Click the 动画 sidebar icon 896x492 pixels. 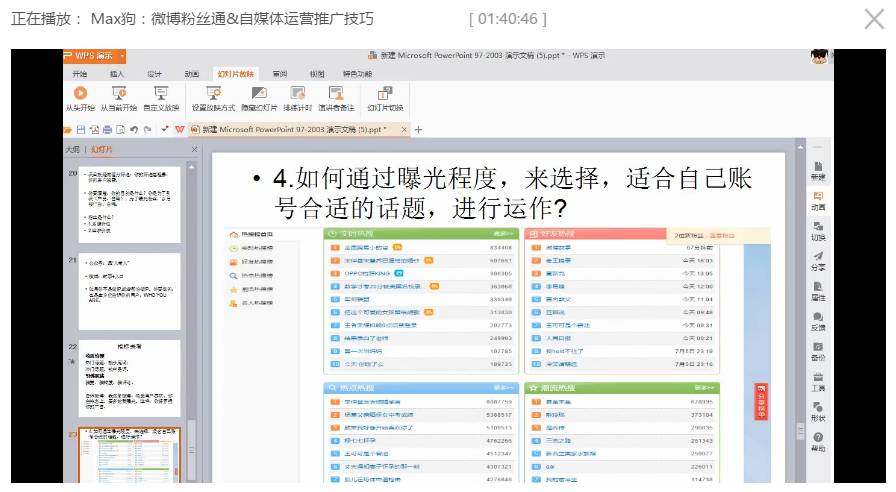(818, 201)
